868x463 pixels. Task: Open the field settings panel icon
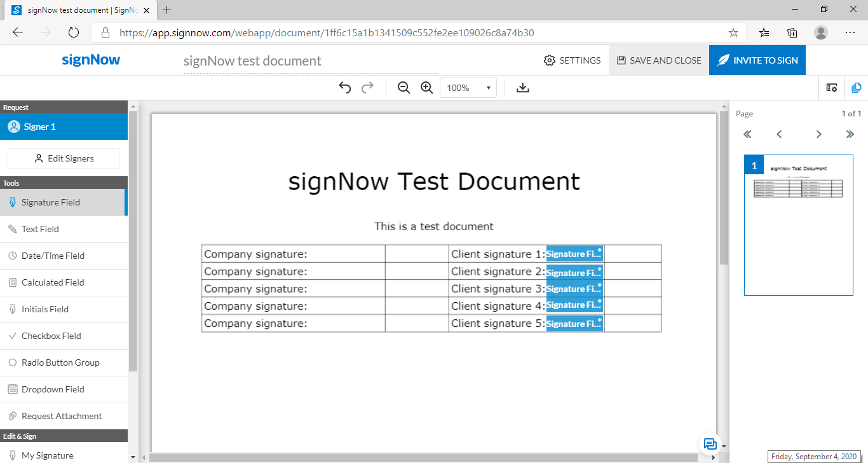pyautogui.click(x=832, y=88)
